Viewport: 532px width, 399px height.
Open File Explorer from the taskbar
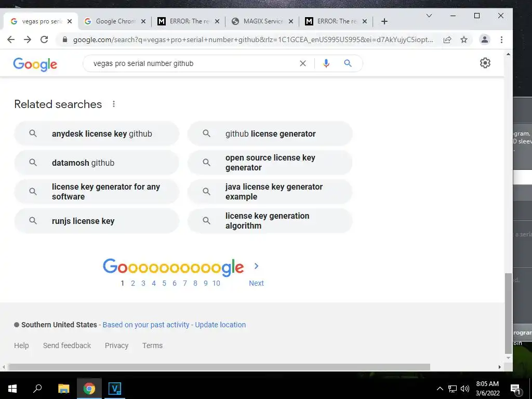tap(63, 389)
